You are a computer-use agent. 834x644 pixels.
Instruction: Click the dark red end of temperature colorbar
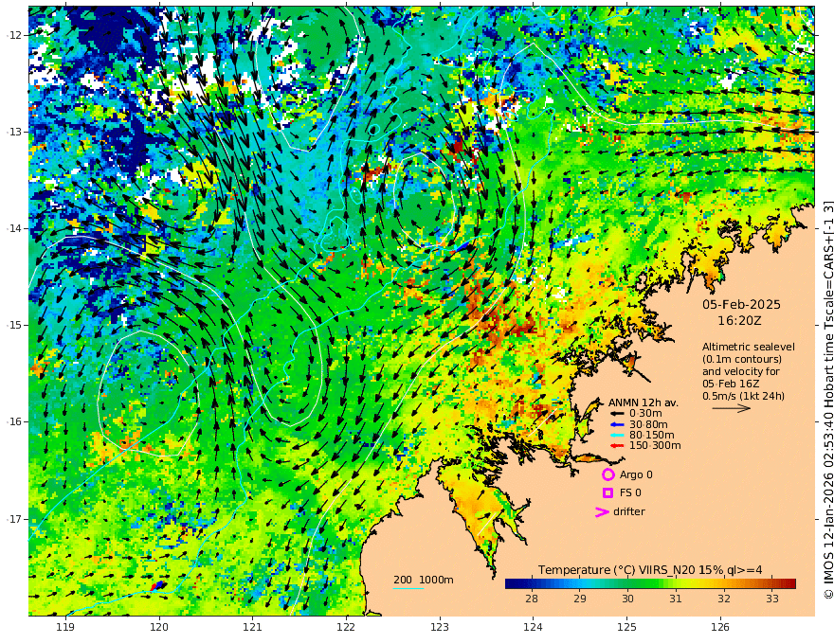pyautogui.click(x=789, y=584)
